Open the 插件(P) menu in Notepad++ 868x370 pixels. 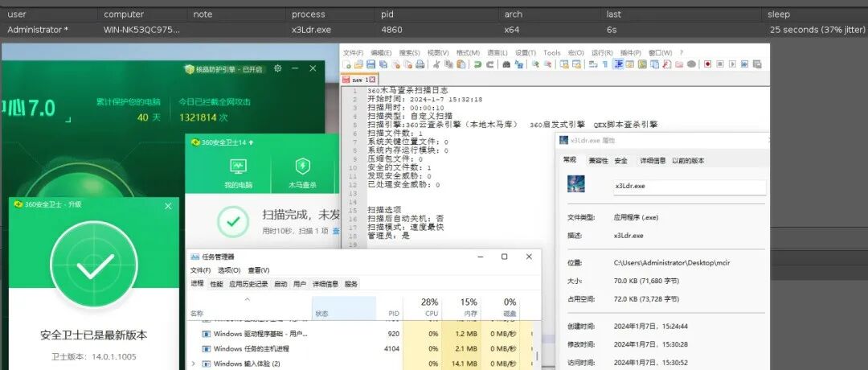(631, 52)
